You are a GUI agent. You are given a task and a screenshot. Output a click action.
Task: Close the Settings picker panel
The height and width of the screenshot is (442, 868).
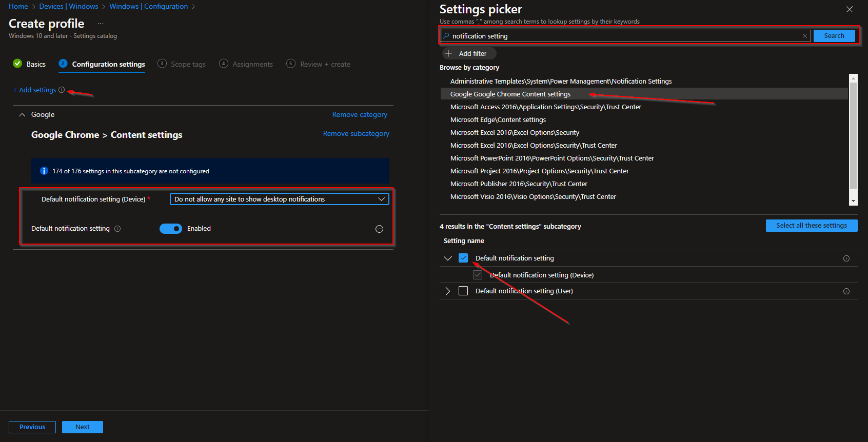pos(850,9)
